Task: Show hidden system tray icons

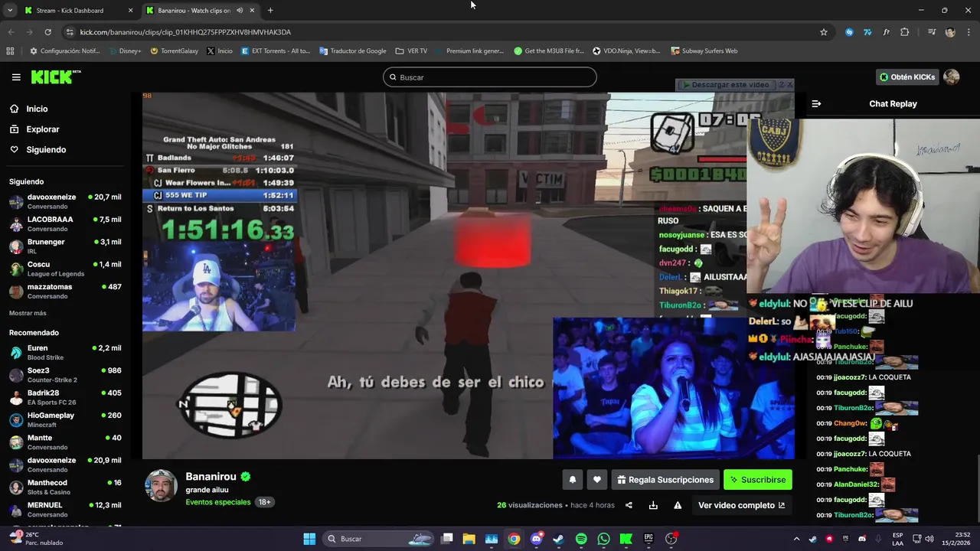Action: coord(796,539)
